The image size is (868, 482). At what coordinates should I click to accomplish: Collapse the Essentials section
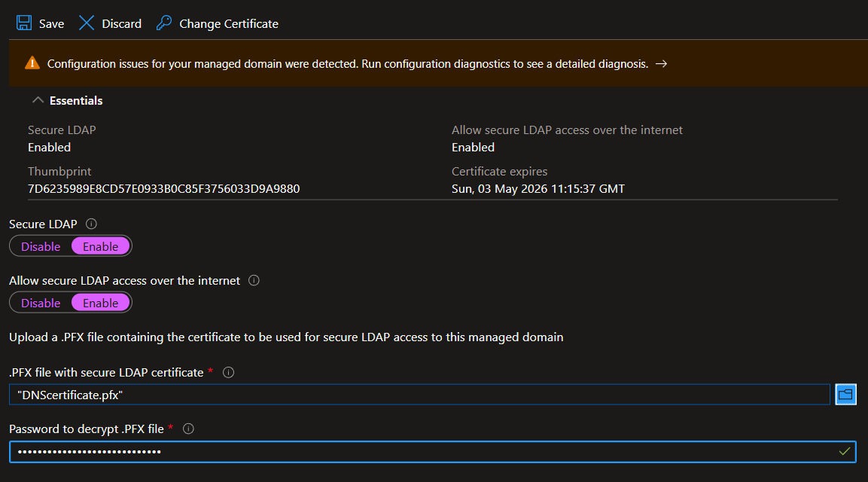pos(38,100)
